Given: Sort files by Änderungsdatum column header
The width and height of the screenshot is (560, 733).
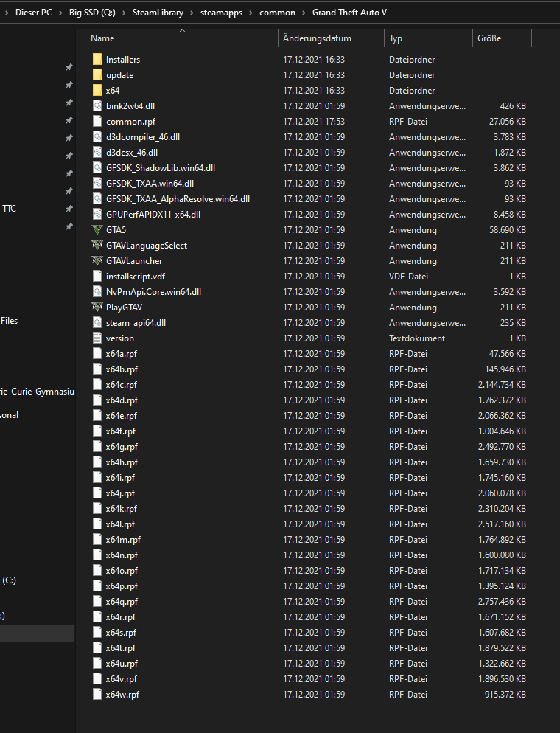Looking at the screenshot, I should click(x=318, y=38).
